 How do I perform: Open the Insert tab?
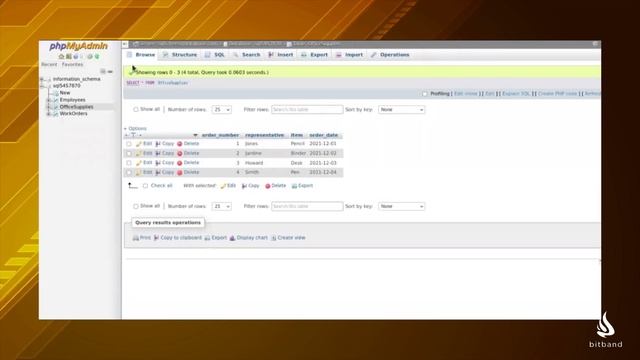[x=281, y=55]
